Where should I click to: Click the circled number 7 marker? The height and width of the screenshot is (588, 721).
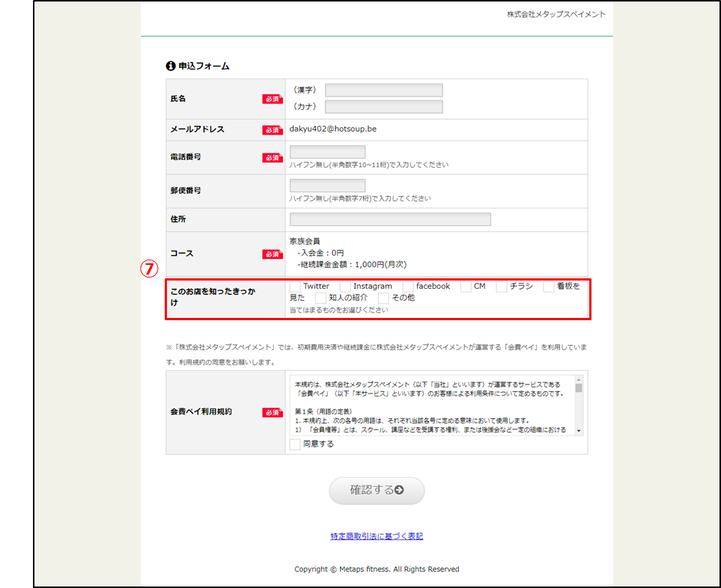[149, 269]
